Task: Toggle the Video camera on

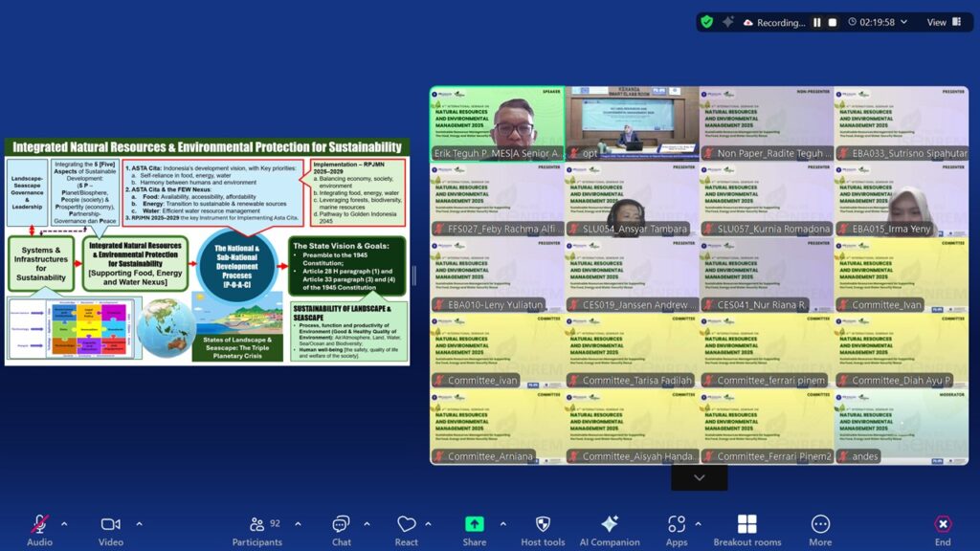Action: pos(110,524)
